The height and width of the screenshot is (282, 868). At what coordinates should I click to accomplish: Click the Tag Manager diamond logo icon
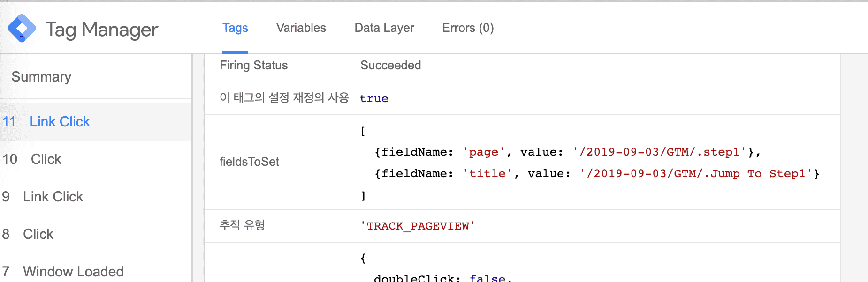[x=22, y=29]
